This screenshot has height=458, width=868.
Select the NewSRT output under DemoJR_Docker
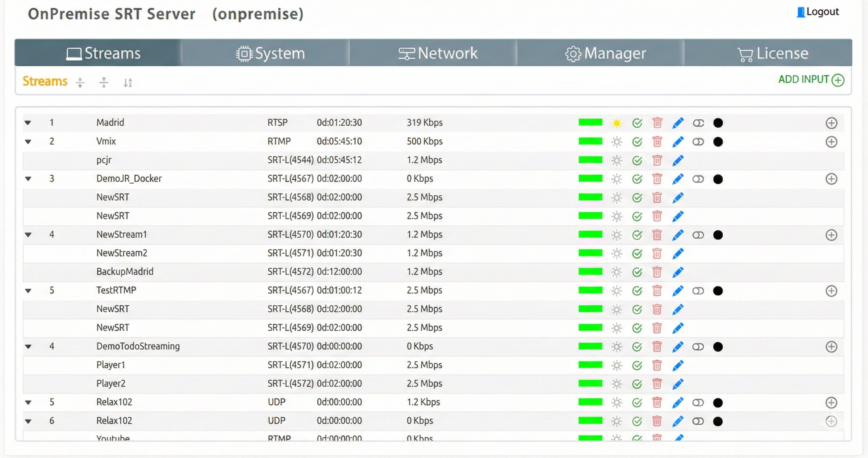tap(112, 197)
